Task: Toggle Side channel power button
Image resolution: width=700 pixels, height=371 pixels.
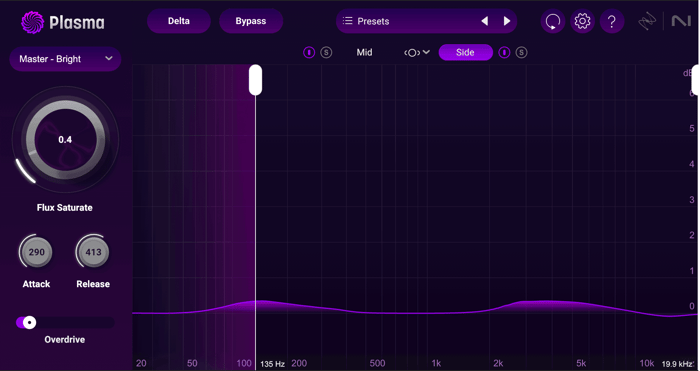Action: click(x=504, y=53)
